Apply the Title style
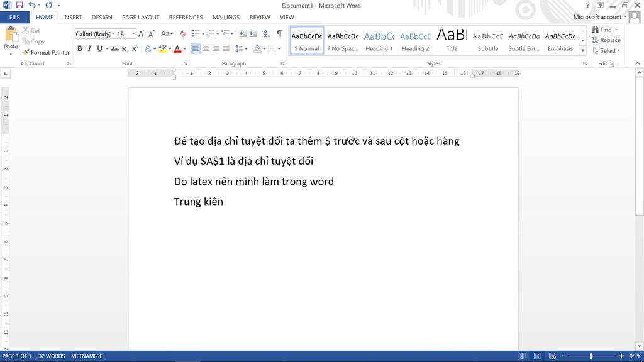 pyautogui.click(x=452, y=41)
